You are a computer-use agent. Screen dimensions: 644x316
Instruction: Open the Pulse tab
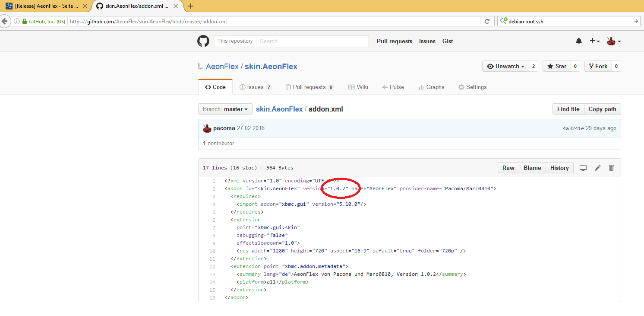point(393,87)
